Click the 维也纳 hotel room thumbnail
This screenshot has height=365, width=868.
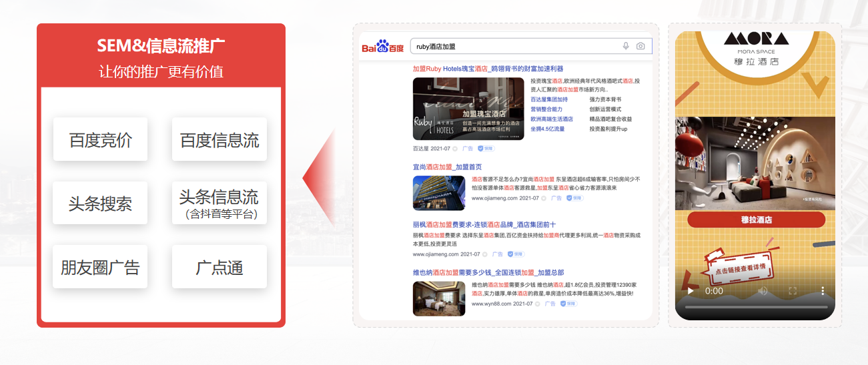(439, 298)
